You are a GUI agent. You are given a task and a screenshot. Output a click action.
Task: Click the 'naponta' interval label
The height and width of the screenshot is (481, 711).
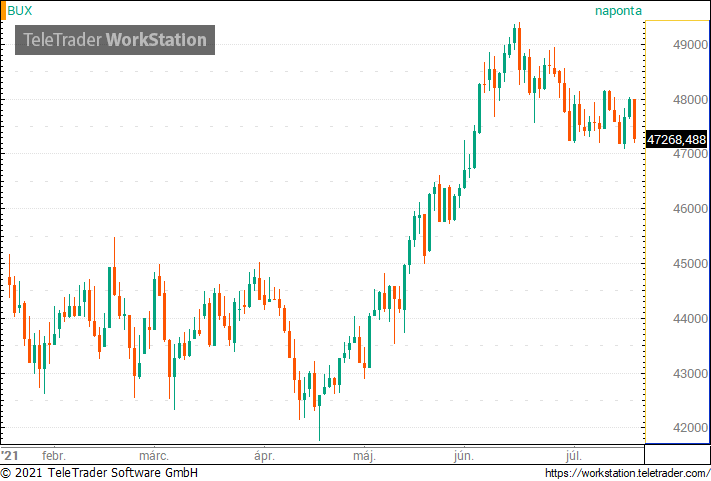point(618,11)
